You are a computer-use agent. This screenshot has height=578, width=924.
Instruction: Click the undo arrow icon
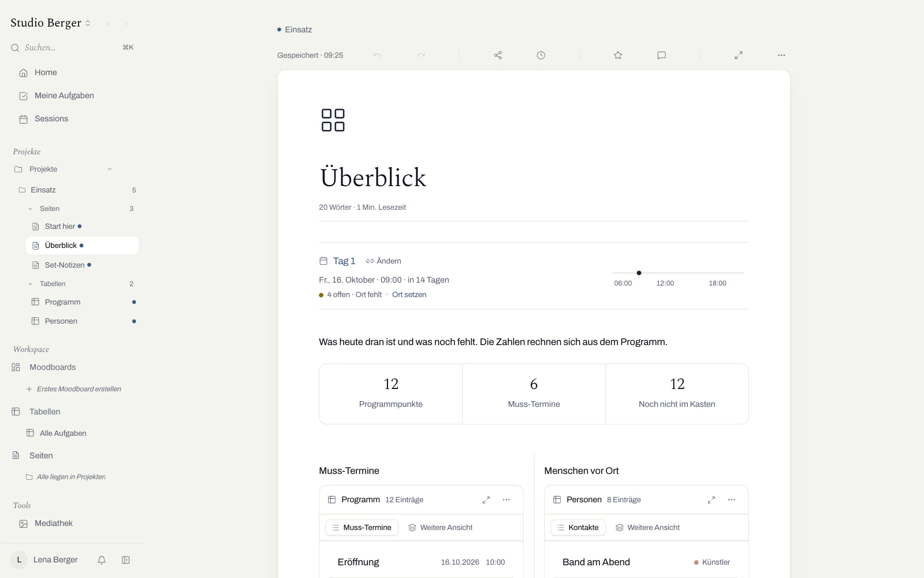[x=377, y=55]
